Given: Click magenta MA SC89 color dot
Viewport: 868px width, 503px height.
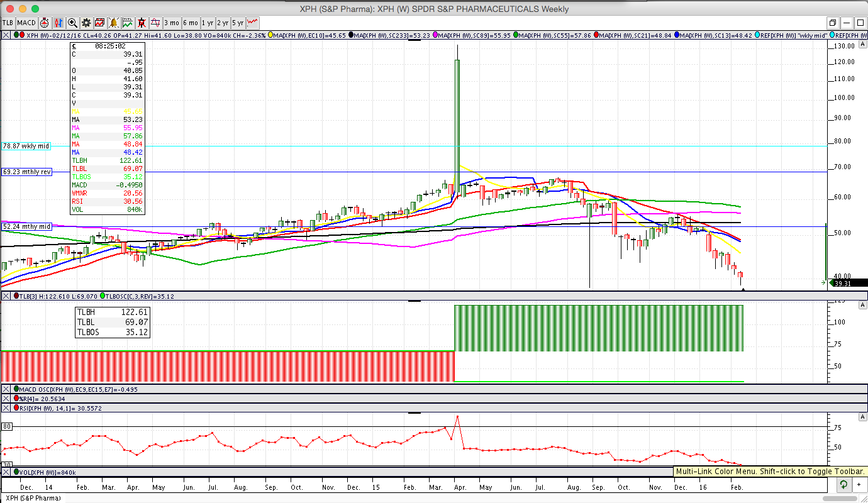Looking at the screenshot, I should click(435, 35).
